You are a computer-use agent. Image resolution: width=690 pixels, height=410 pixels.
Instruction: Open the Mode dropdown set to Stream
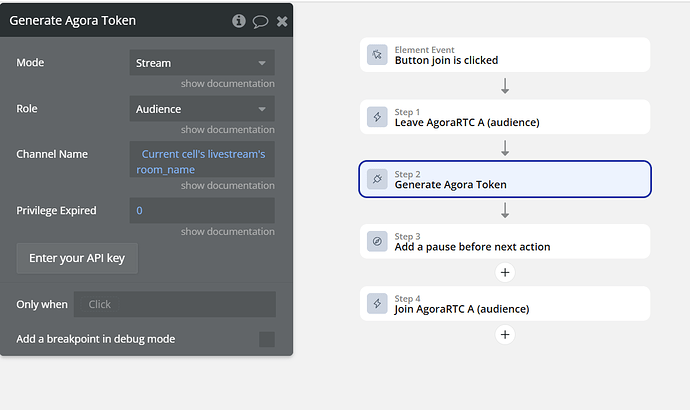pyautogui.click(x=202, y=63)
